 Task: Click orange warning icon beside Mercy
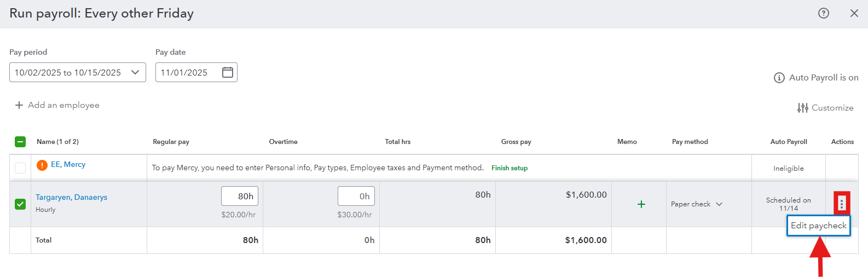(x=42, y=165)
